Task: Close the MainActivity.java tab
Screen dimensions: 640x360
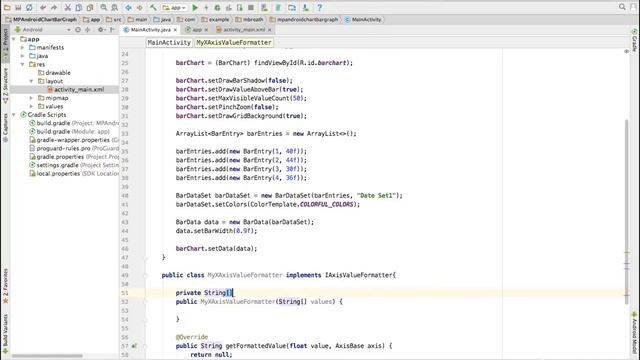Action: (176, 30)
